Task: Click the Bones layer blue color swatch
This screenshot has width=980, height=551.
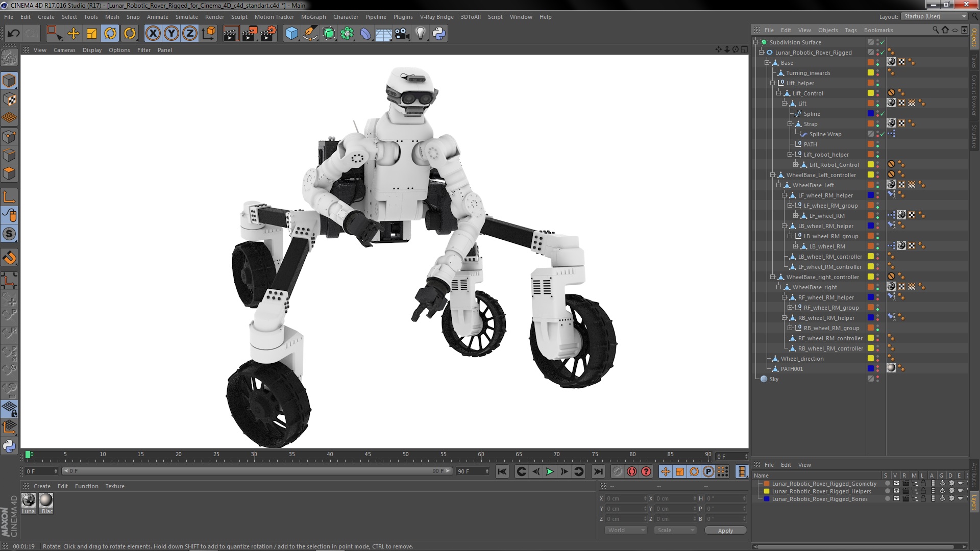Action: coord(767,499)
